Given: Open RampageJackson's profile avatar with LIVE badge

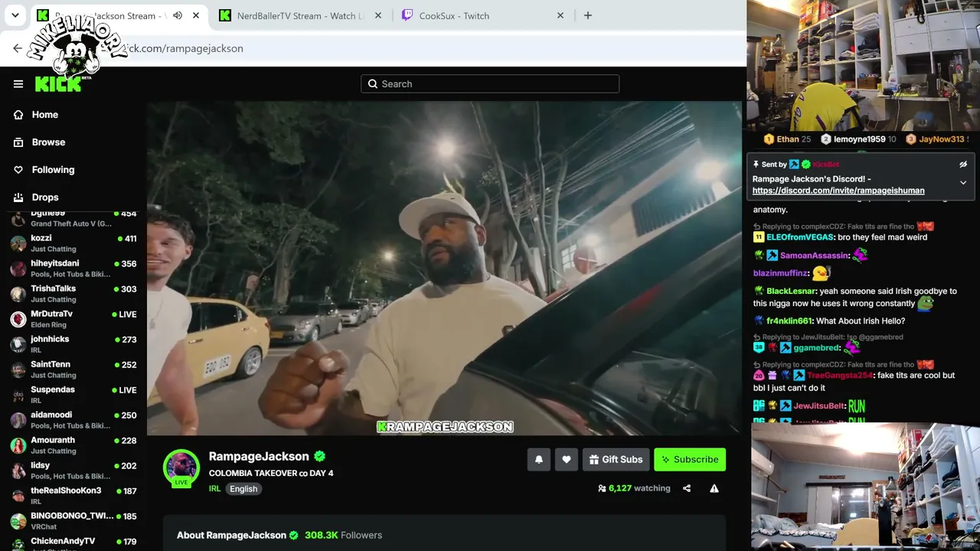Looking at the screenshot, I should (x=181, y=468).
